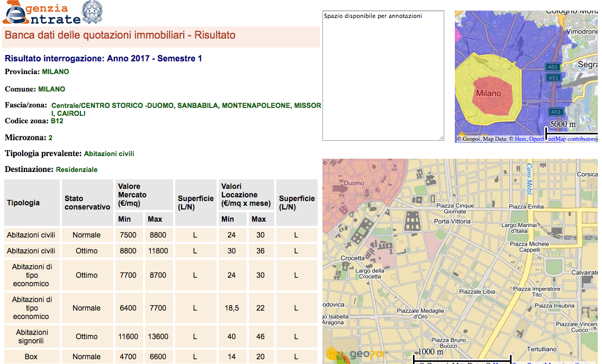
Task: Click Piazza Emilia on the map
Action: tap(526, 206)
